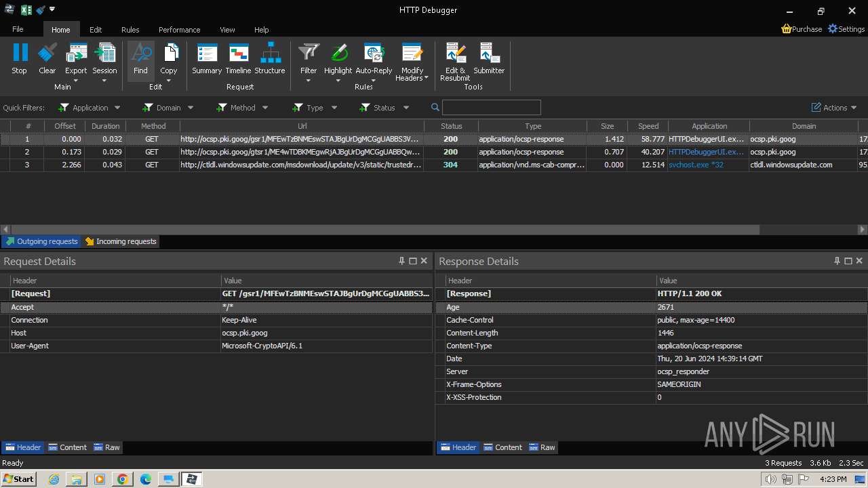Maximize the Response Details panel
Viewport: 868px width, 488px height.
[x=848, y=261]
